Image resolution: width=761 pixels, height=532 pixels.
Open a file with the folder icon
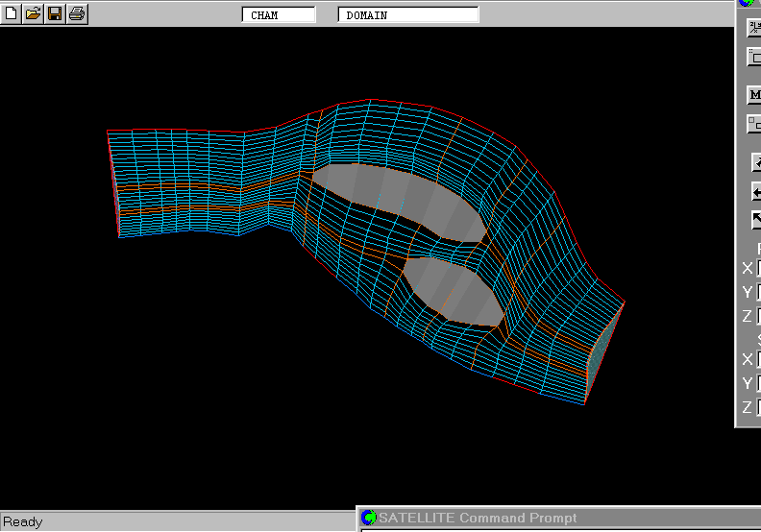coord(33,13)
